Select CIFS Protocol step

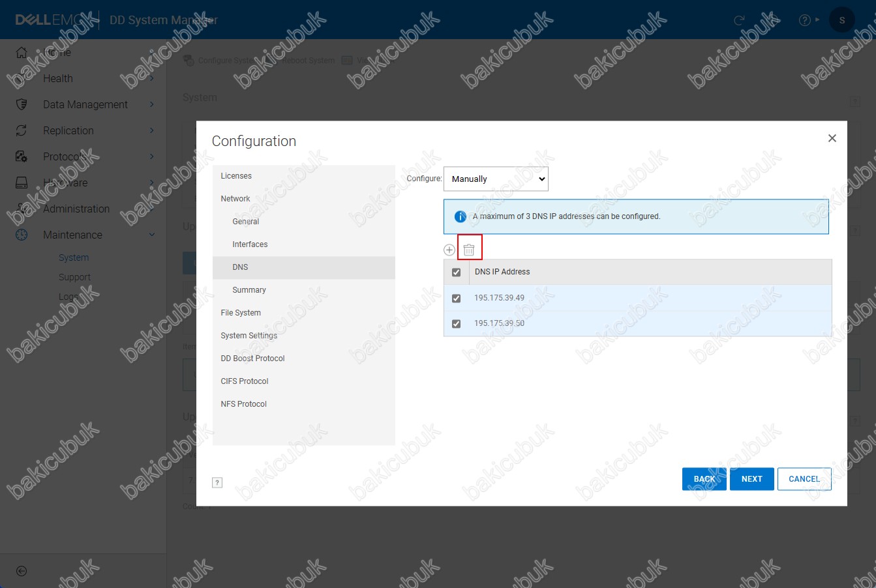pyautogui.click(x=304, y=381)
